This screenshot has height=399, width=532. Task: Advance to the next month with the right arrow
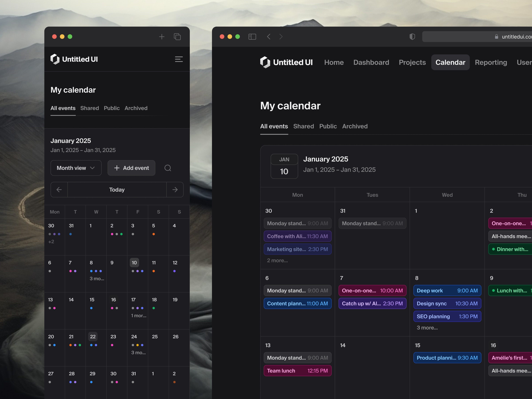pyautogui.click(x=175, y=190)
